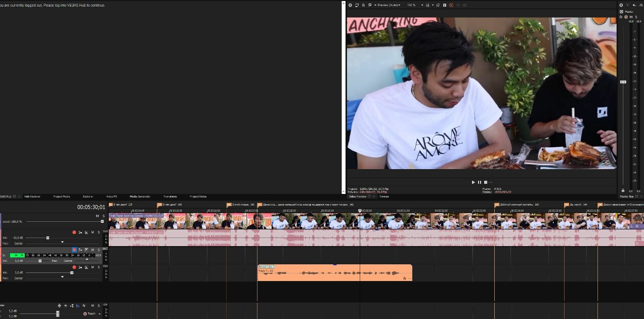Adjust the video track Level slider

click(102, 221)
